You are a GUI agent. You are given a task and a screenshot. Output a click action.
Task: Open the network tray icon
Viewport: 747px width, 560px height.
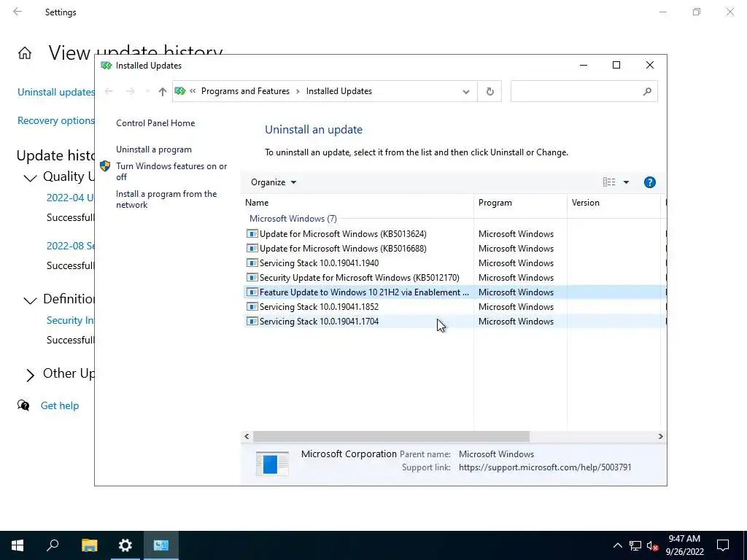635,545
